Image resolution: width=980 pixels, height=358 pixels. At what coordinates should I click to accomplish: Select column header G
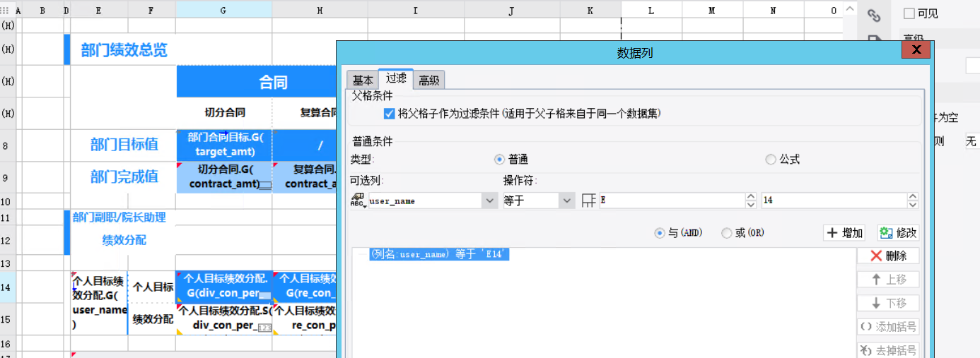(x=223, y=9)
